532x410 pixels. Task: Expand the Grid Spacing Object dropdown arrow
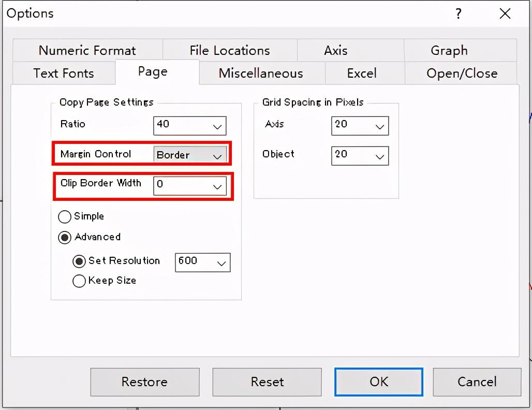[380, 156]
